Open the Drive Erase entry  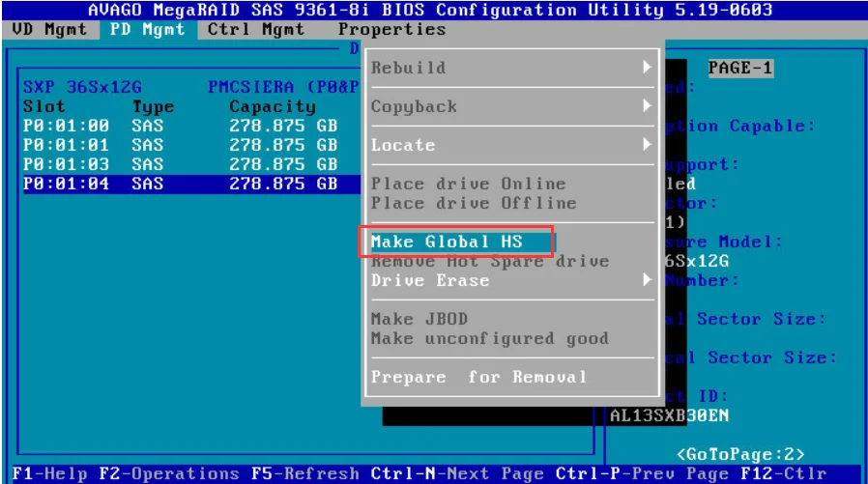coord(430,280)
